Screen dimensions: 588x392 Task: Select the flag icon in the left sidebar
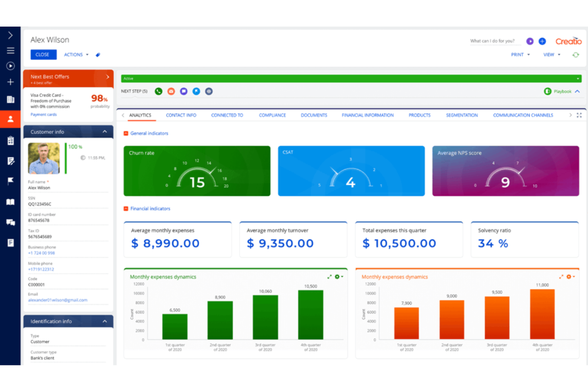click(x=10, y=182)
